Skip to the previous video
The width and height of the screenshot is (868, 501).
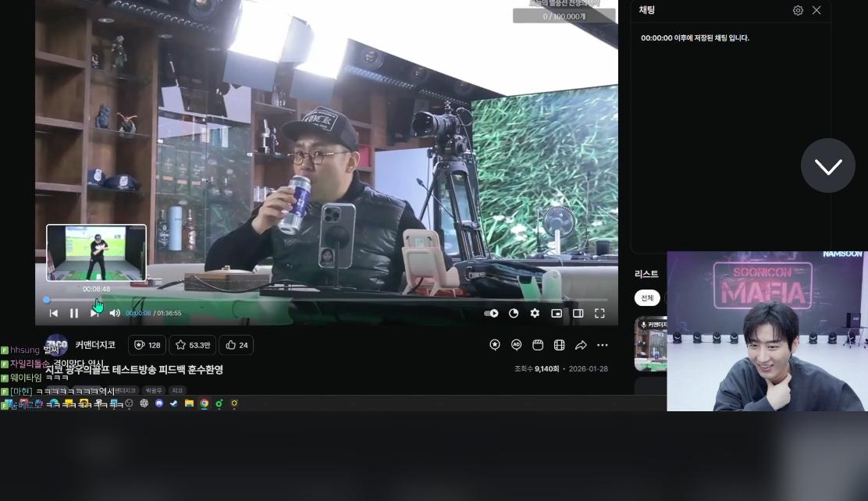click(x=54, y=313)
